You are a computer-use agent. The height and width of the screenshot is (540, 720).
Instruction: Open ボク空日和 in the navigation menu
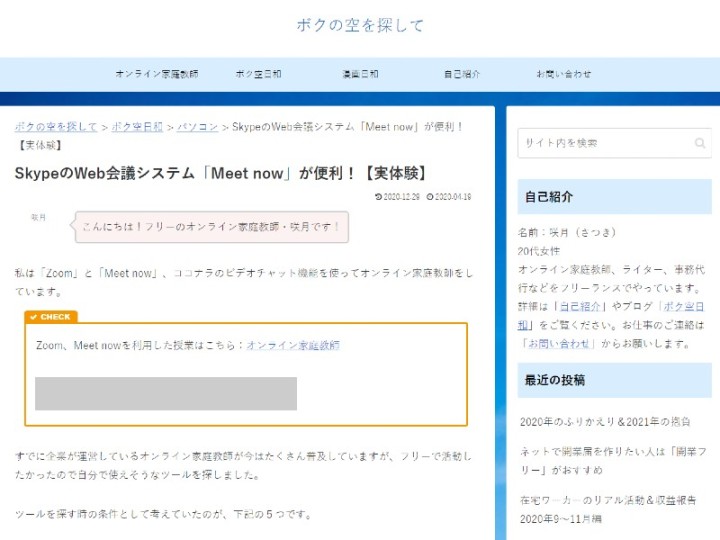coord(259,74)
